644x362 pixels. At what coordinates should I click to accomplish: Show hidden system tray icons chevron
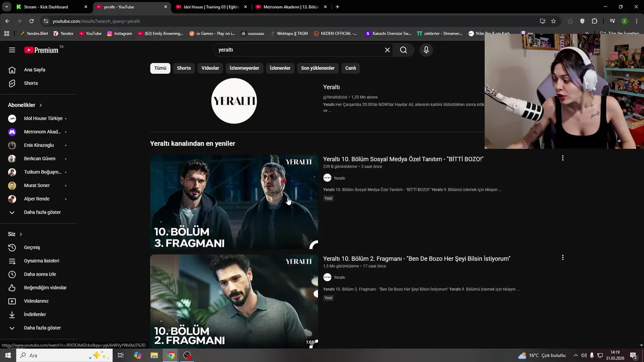(x=576, y=355)
